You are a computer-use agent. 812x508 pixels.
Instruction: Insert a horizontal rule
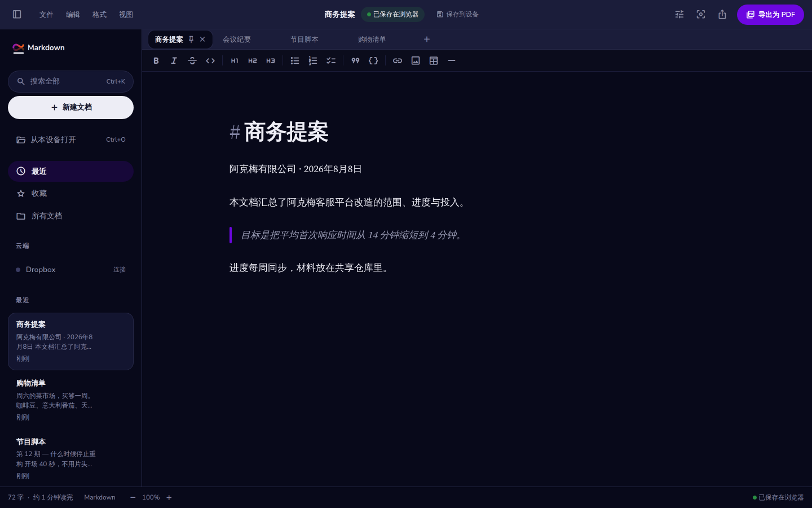(x=452, y=60)
